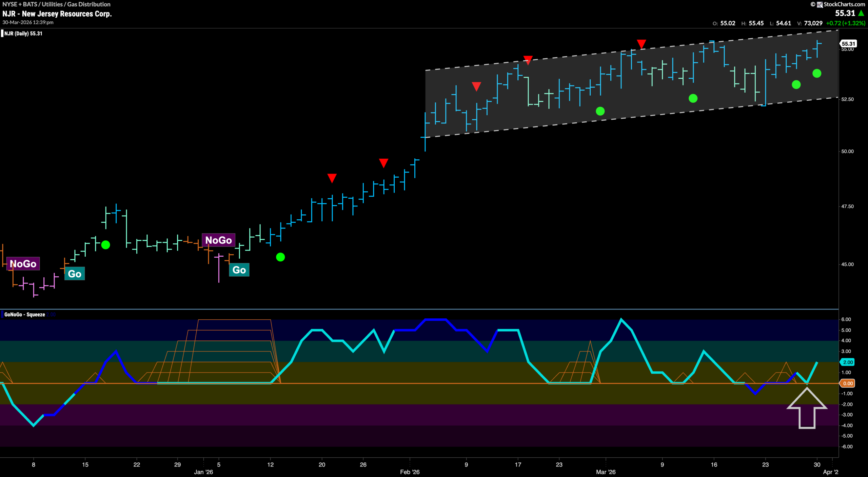Click the 17 date tick label

(x=518, y=464)
